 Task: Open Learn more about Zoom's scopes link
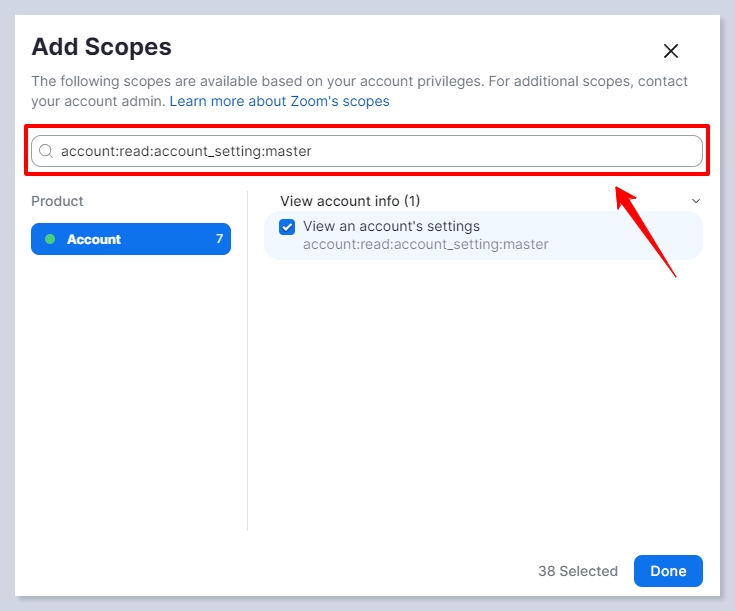coord(279,101)
